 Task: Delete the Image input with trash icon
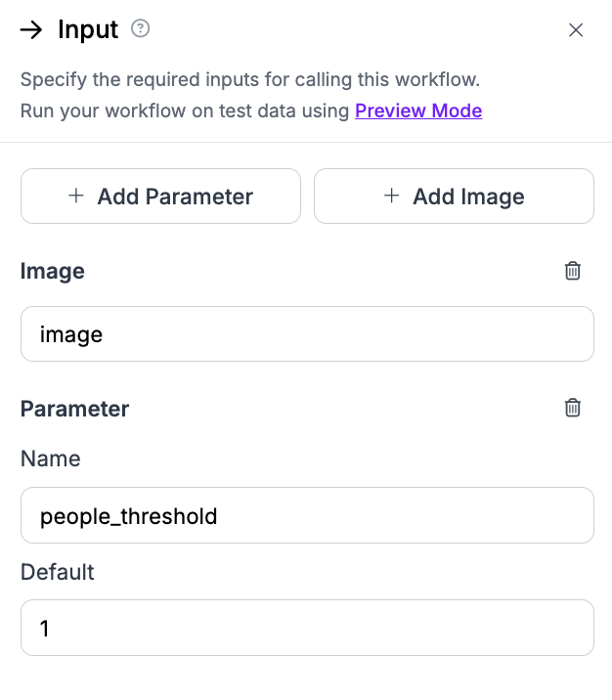573,271
